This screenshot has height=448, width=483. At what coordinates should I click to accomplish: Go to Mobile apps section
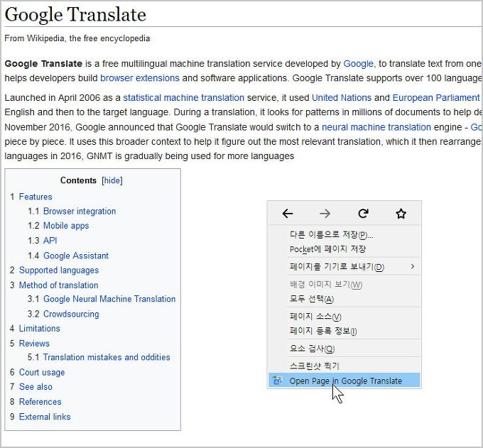[66, 226]
